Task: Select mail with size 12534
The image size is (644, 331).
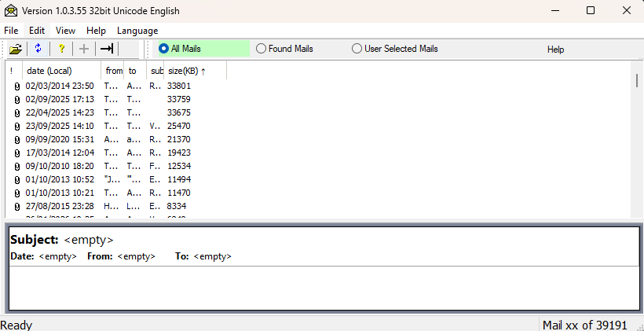Action: pyautogui.click(x=178, y=166)
